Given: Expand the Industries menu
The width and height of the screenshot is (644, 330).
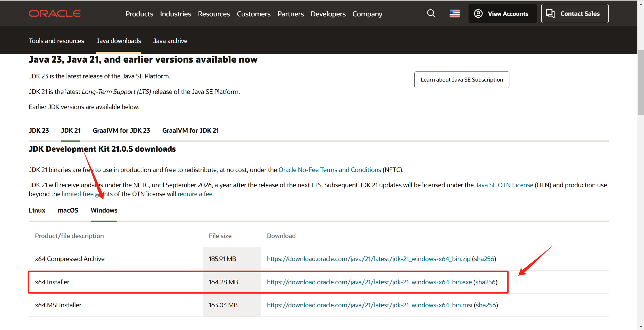Looking at the screenshot, I should [175, 14].
